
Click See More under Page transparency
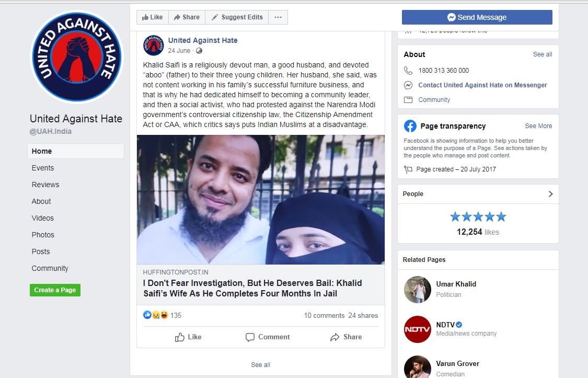tap(538, 126)
